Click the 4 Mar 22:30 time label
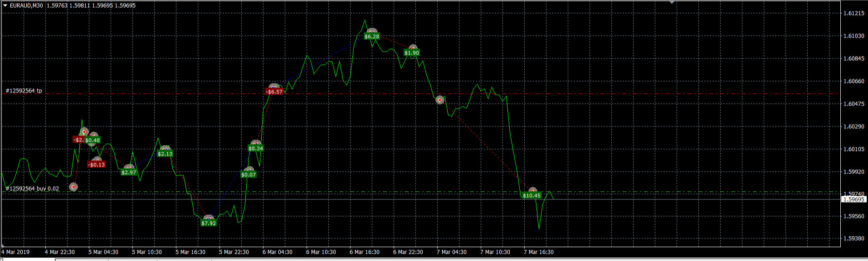 (x=60, y=252)
